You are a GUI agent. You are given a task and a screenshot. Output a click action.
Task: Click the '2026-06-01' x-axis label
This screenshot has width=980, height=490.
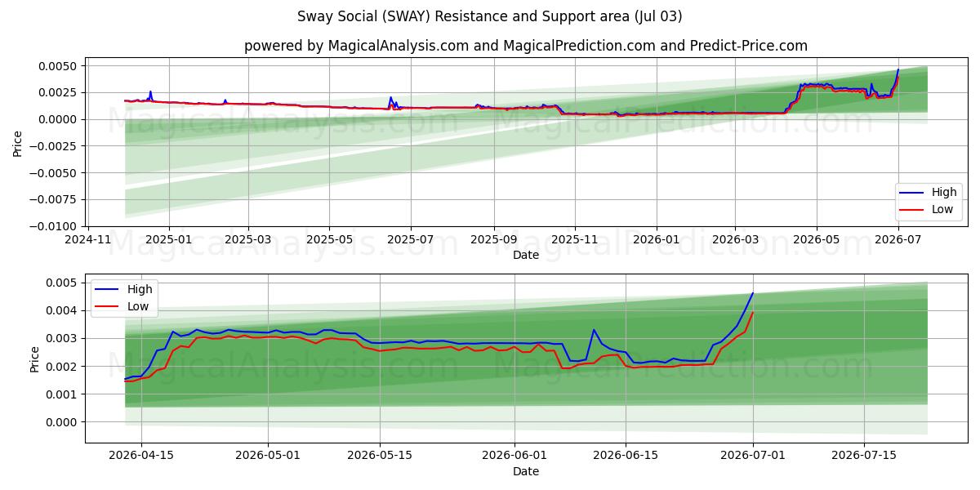tap(514, 457)
